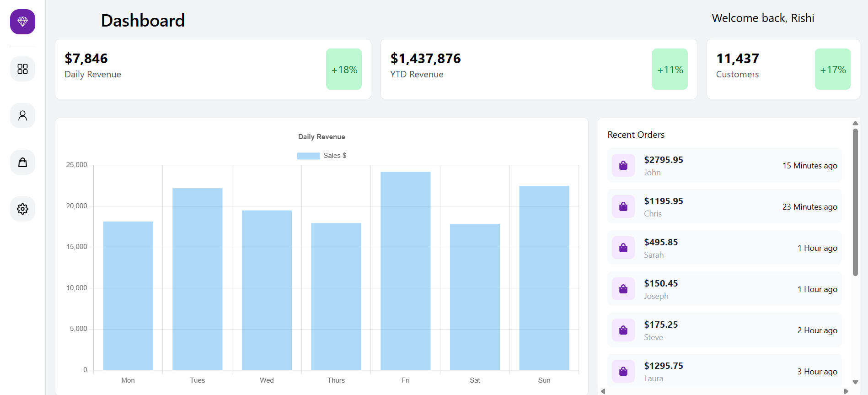Click the Thurs x-axis label

tap(336, 380)
